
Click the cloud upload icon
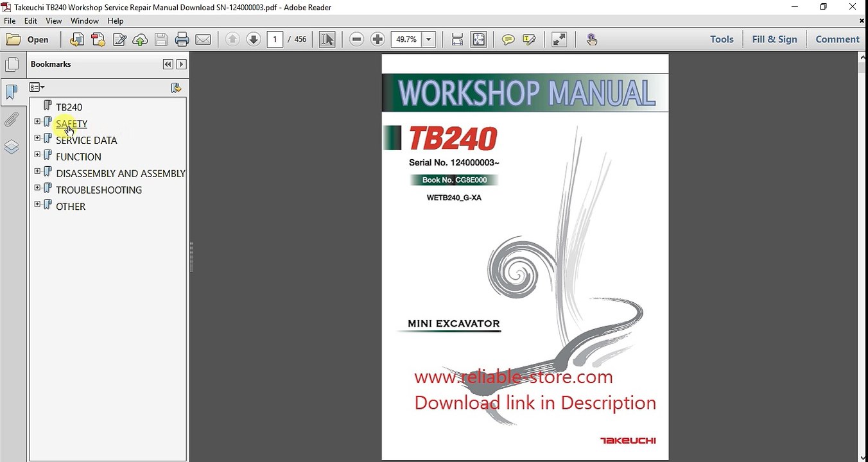pyautogui.click(x=140, y=40)
